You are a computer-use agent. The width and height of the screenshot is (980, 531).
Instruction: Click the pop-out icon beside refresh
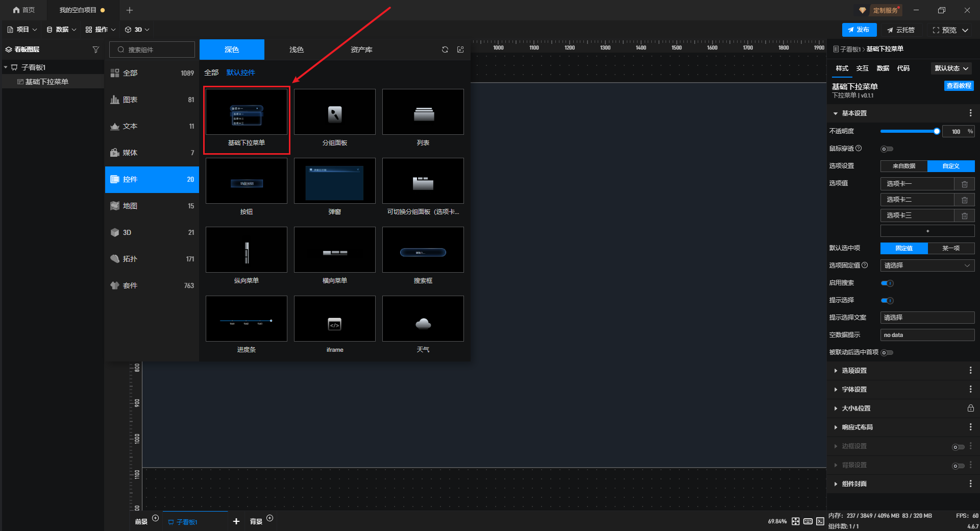pyautogui.click(x=460, y=50)
